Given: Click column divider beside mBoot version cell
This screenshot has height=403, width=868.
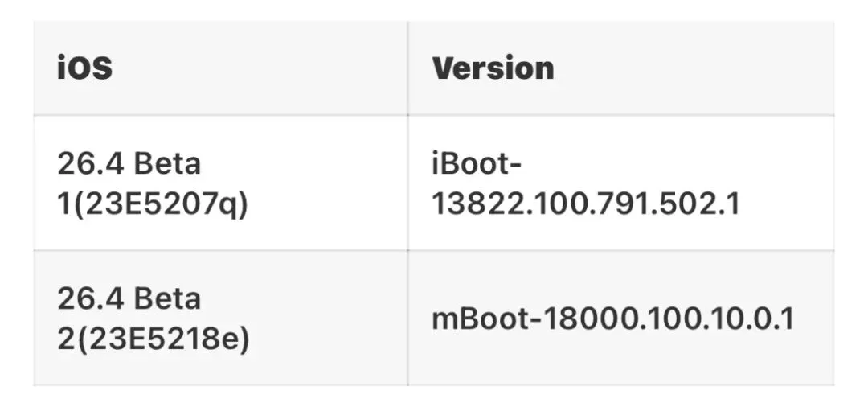Looking at the screenshot, I should [408, 319].
